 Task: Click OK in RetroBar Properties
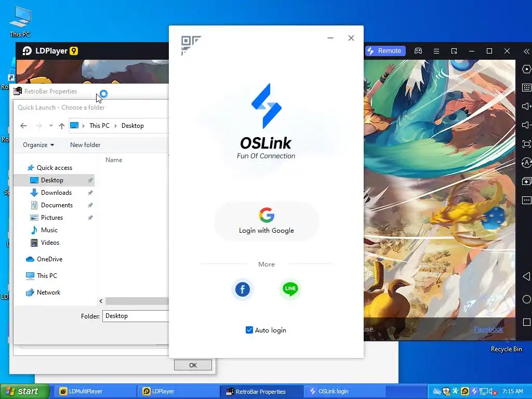[x=193, y=365]
